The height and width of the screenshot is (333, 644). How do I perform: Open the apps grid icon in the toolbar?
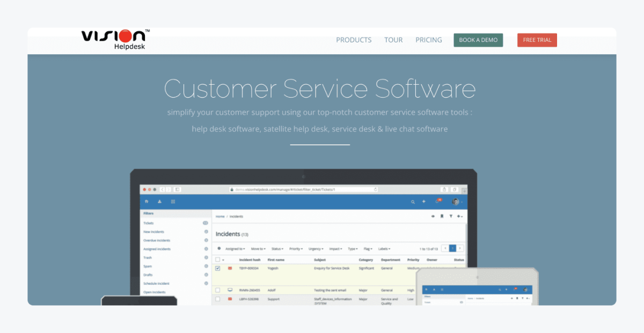(172, 201)
